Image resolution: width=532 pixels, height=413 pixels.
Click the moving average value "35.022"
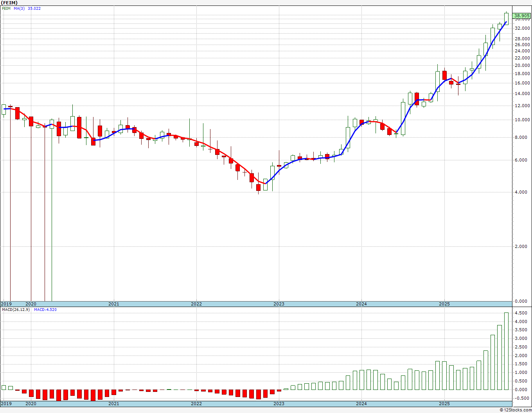[x=34, y=9]
